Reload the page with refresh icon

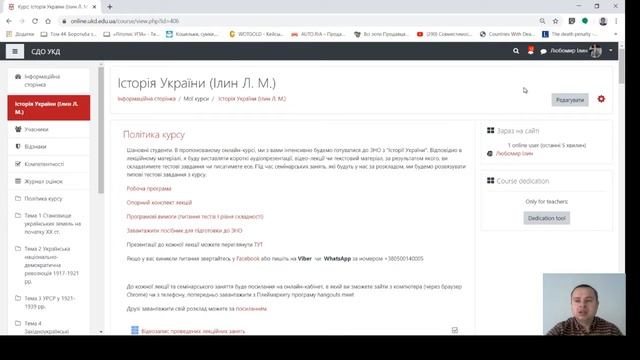click(x=35, y=21)
